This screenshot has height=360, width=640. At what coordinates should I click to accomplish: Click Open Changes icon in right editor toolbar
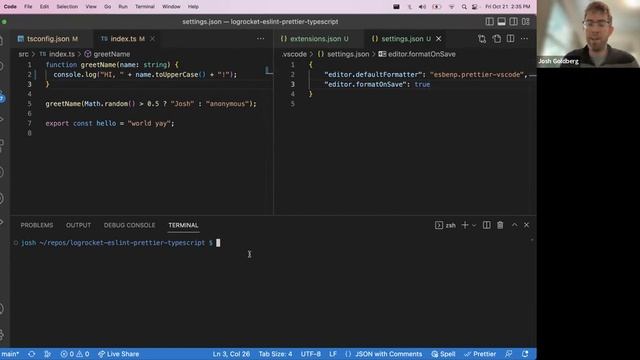[x=482, y=39]
